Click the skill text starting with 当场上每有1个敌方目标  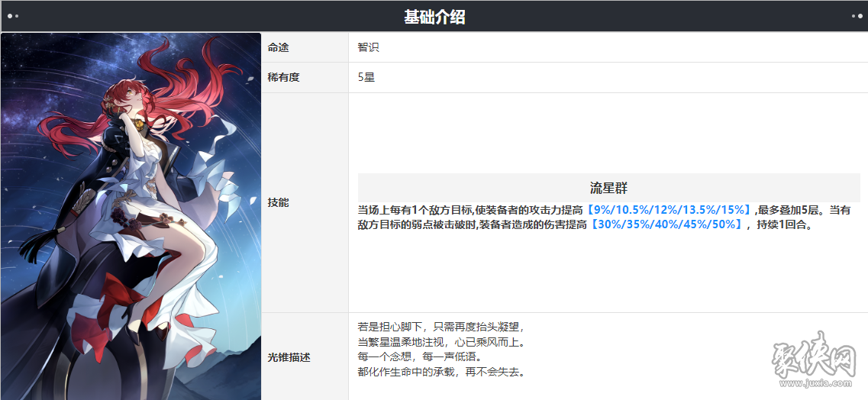[605, 218]
